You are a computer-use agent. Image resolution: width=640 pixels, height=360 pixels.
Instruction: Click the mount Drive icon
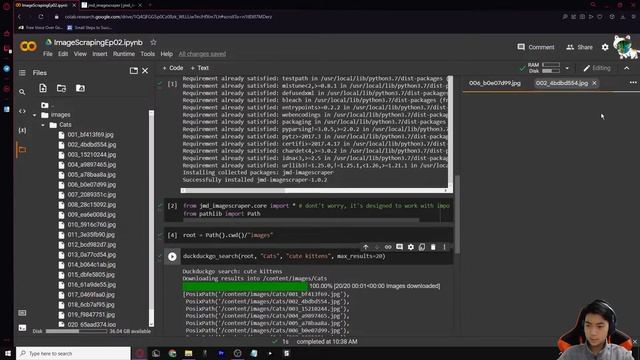80,88
